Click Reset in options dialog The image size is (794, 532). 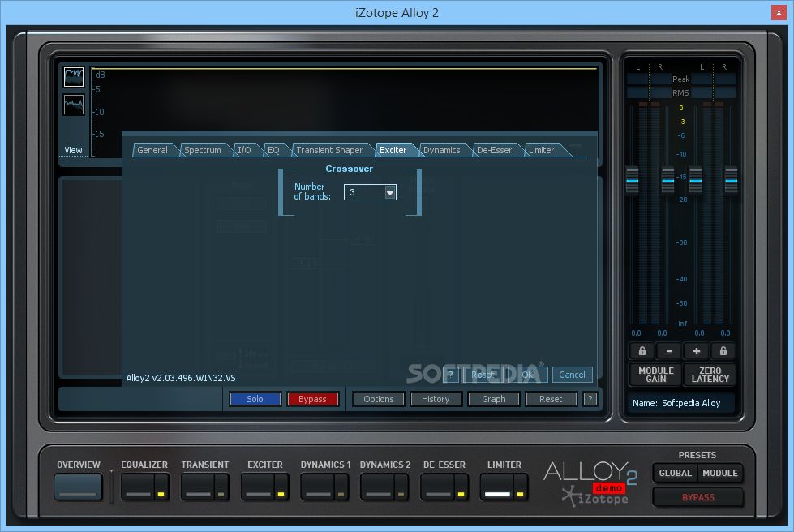(x=483, y=375)
